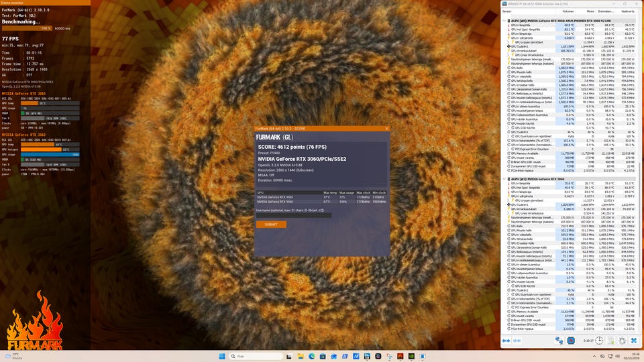Open the network remote monitoring icon in HWiNFO
The height and width of the screenshot is (362, 644).
(559, 341)
